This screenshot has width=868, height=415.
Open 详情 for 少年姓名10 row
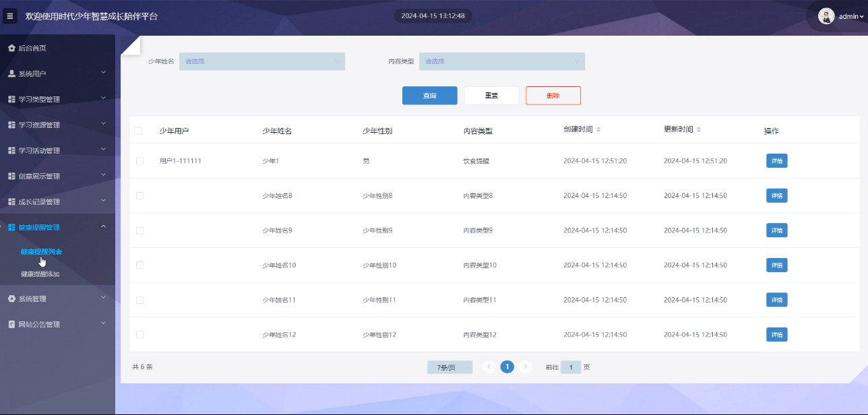[777, 265]
